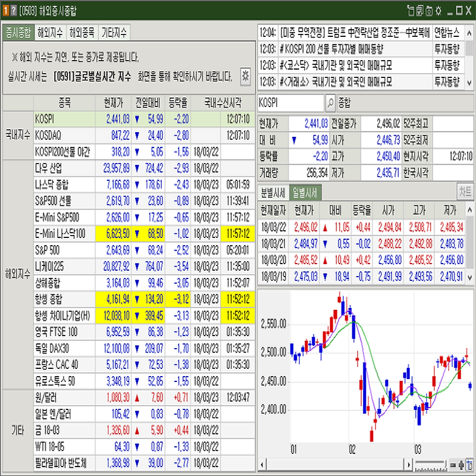Click the orange number 1 icon in title bar

click(5, 10)
